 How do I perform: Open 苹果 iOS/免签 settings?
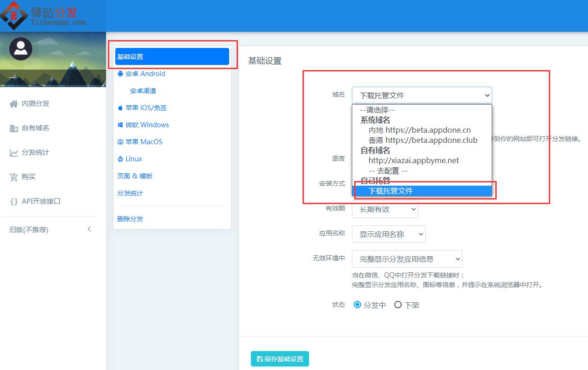click(x=146, y=108)
